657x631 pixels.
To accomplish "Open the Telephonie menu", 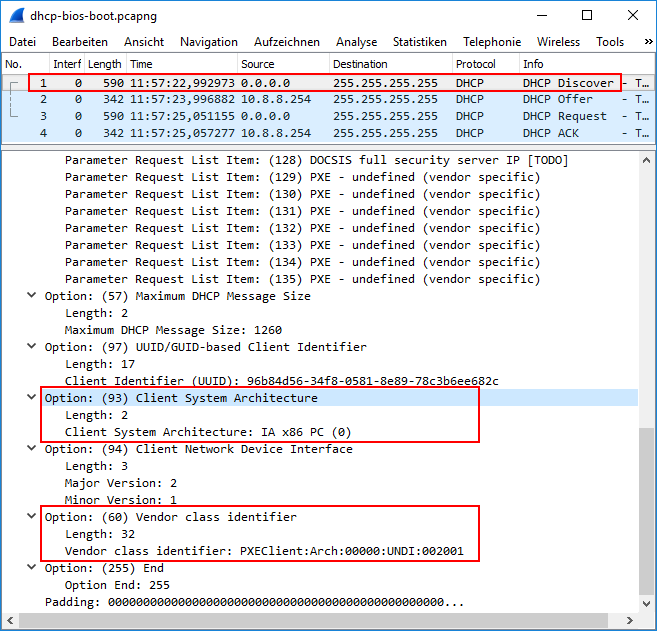I will 491,42.
